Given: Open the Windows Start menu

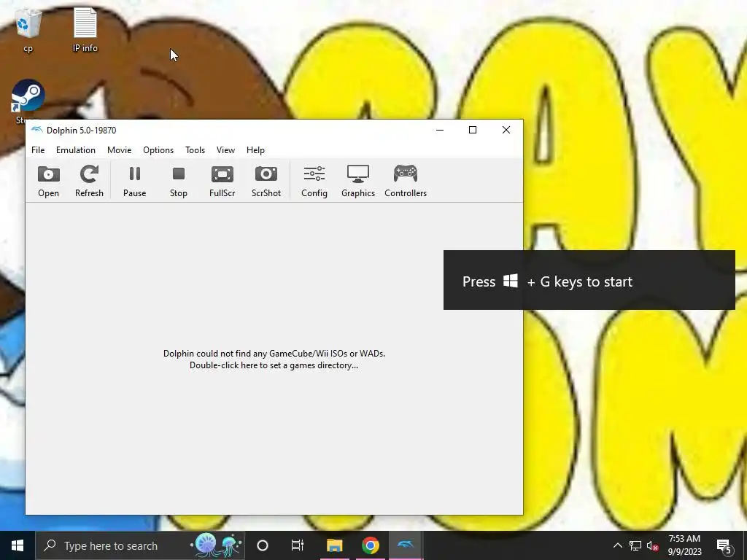Looking at the screenshot, I should tap(18, 545).
